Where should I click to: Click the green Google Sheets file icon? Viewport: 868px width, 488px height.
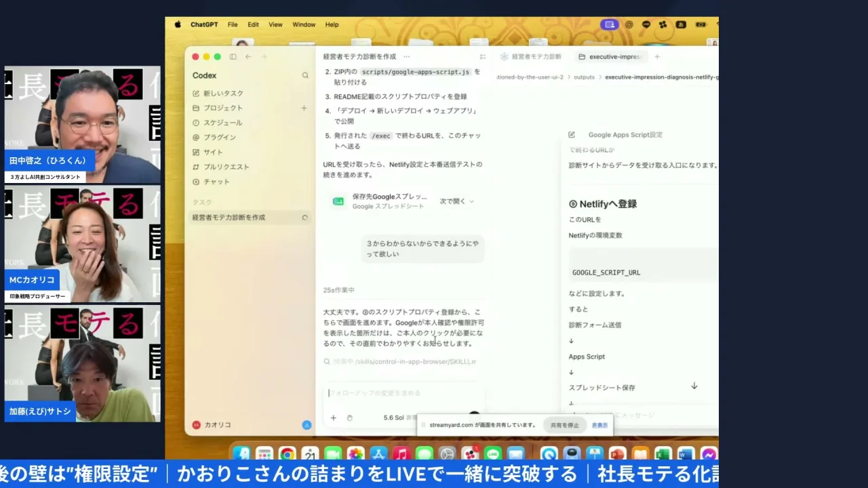tap(338, 201)
